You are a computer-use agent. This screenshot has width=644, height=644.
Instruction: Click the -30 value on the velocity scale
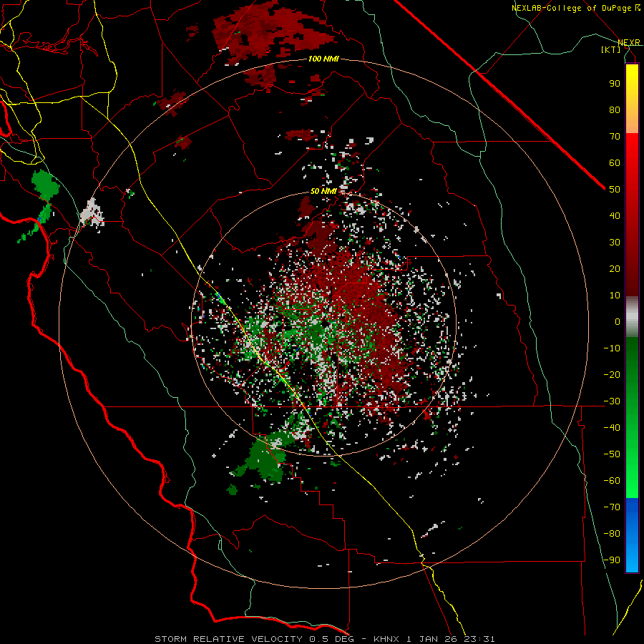[x=612, y=401]
